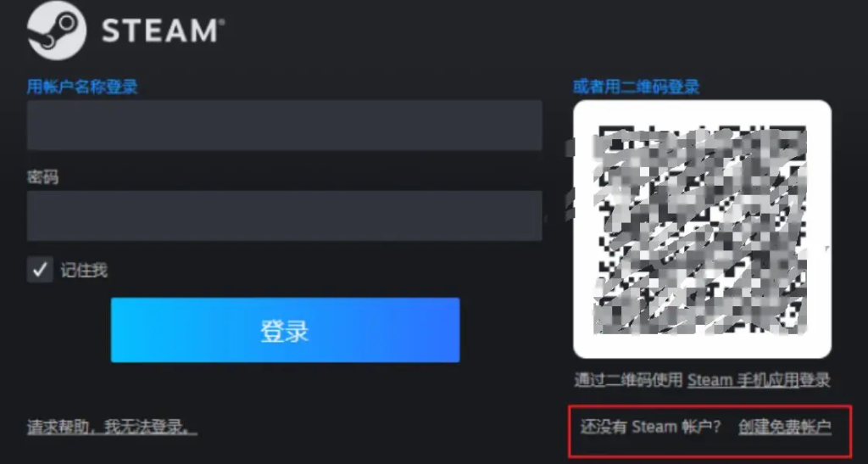This screenshot has width=868, height=464.
Task: Click the 用帐户名称登录 label
Action: tap(82, 87)
